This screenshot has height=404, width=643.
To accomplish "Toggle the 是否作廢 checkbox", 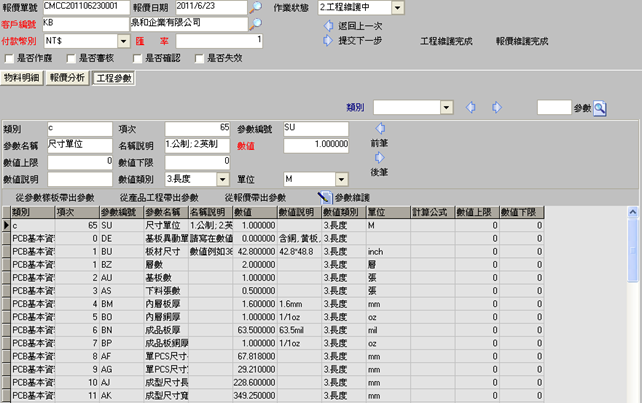I will pos(9,59).
